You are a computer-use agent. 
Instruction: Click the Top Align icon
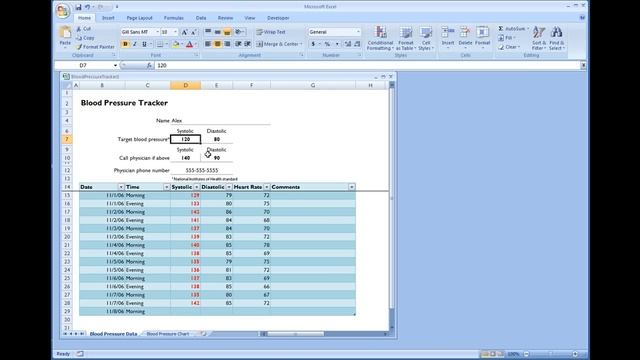(x=208, y=32)
